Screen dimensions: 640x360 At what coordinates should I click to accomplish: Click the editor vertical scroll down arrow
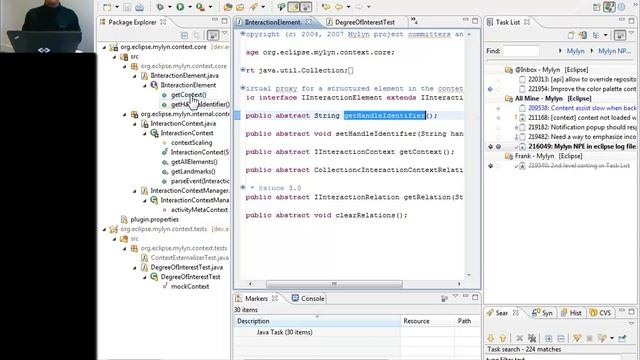[x=469, y=275]
